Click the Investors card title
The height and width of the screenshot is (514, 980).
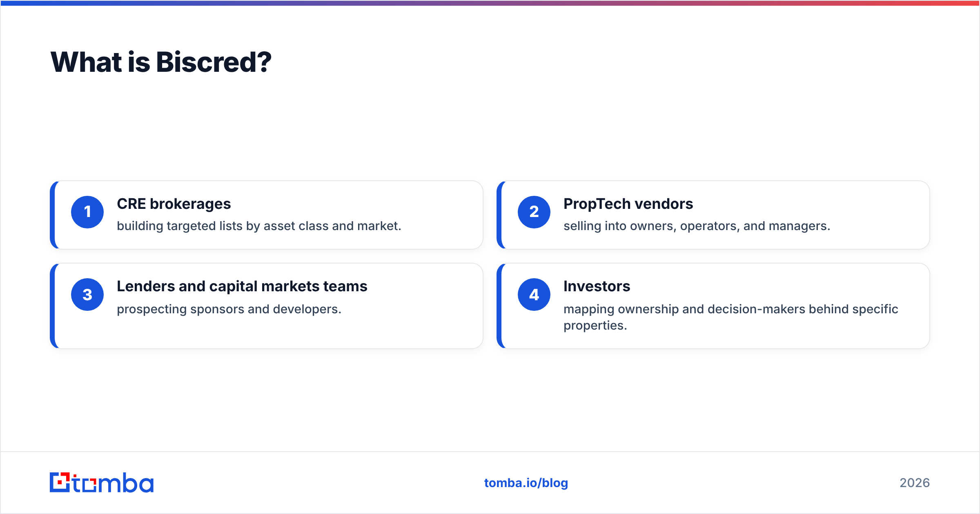coord(597,286)
